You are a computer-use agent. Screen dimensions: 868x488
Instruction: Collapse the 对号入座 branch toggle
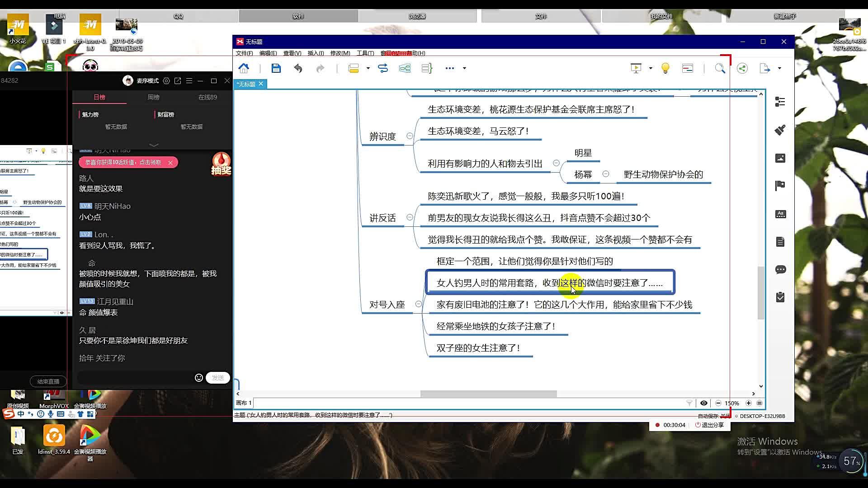coord(418,304)
